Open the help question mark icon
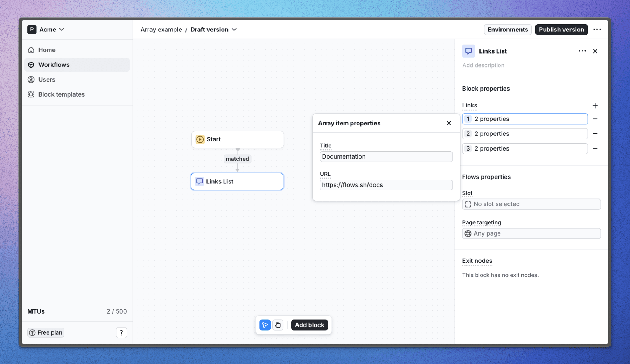 click(x=121, y=332)
